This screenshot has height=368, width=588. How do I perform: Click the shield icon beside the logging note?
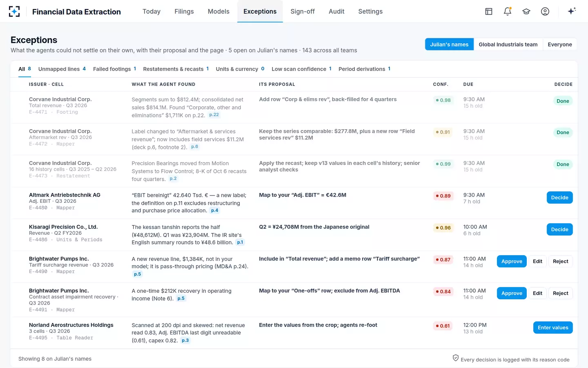click(x=456, y=358)
